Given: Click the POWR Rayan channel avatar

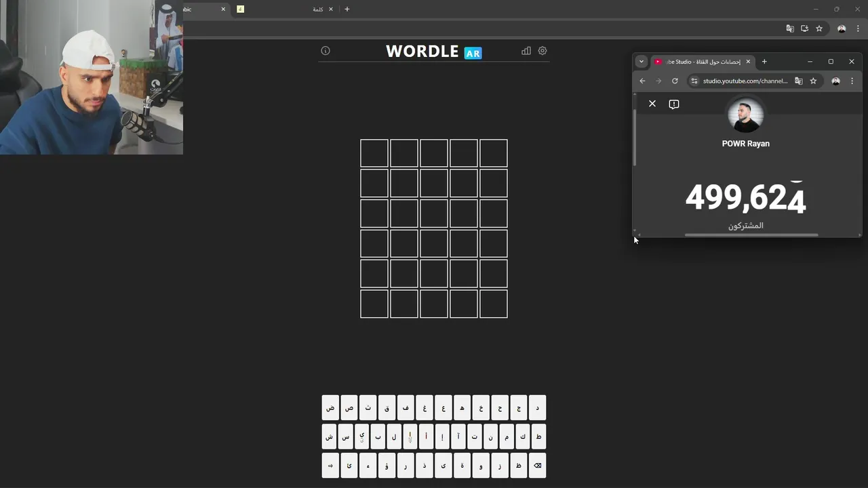Looking at the screenshot, I should [x=746, y=115].
